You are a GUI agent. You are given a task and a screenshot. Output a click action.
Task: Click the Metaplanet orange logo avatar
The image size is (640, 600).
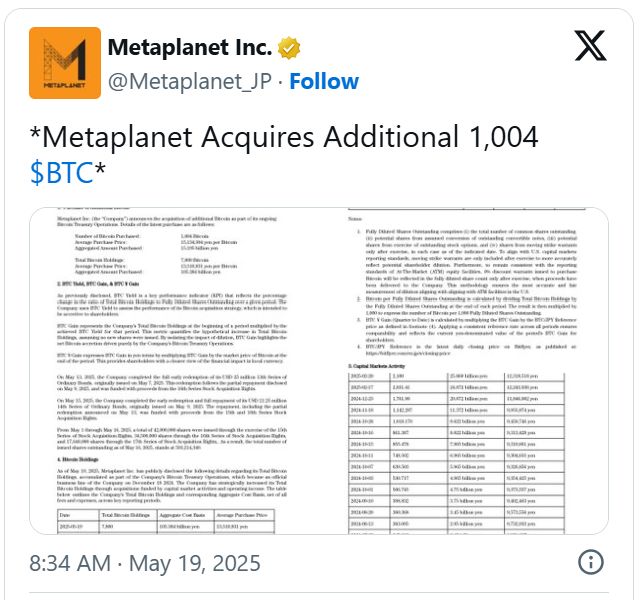coord(65,63)
